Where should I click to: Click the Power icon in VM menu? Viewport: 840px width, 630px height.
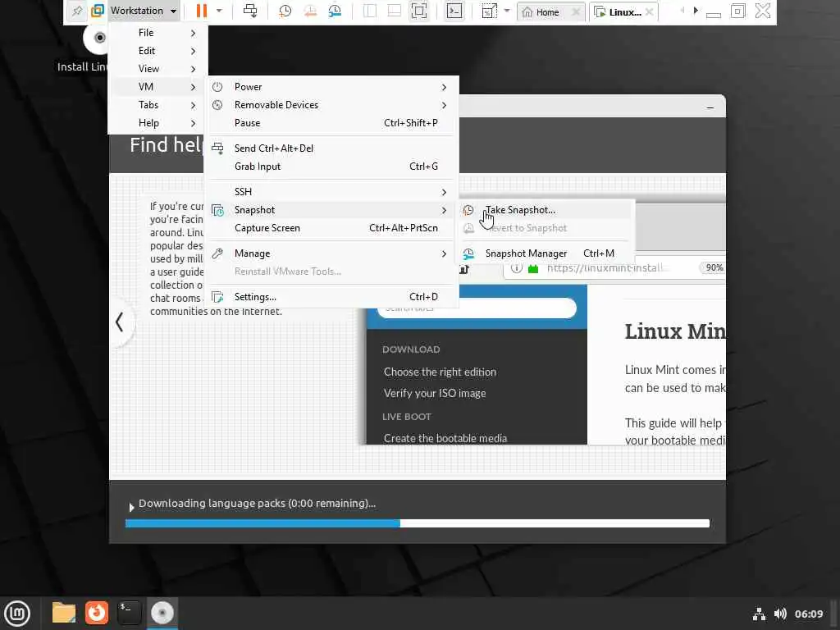tap(217, 87)
